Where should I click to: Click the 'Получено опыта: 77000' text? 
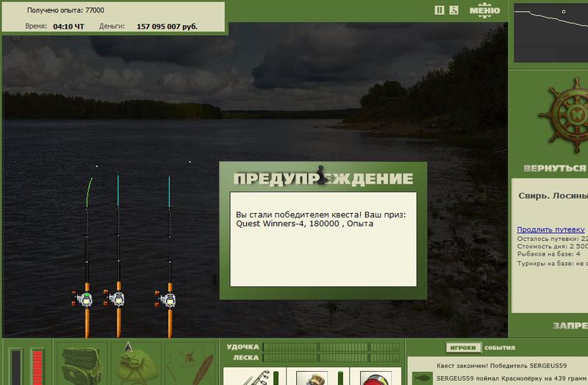coord(65,10)
